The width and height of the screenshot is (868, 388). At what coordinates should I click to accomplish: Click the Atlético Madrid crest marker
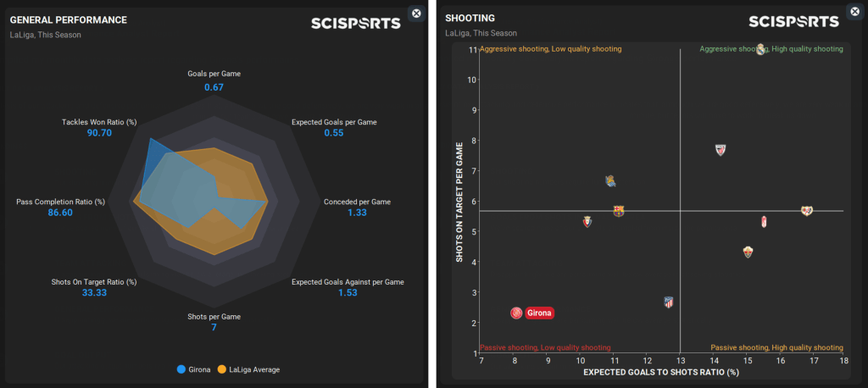(x=669, y=302)
